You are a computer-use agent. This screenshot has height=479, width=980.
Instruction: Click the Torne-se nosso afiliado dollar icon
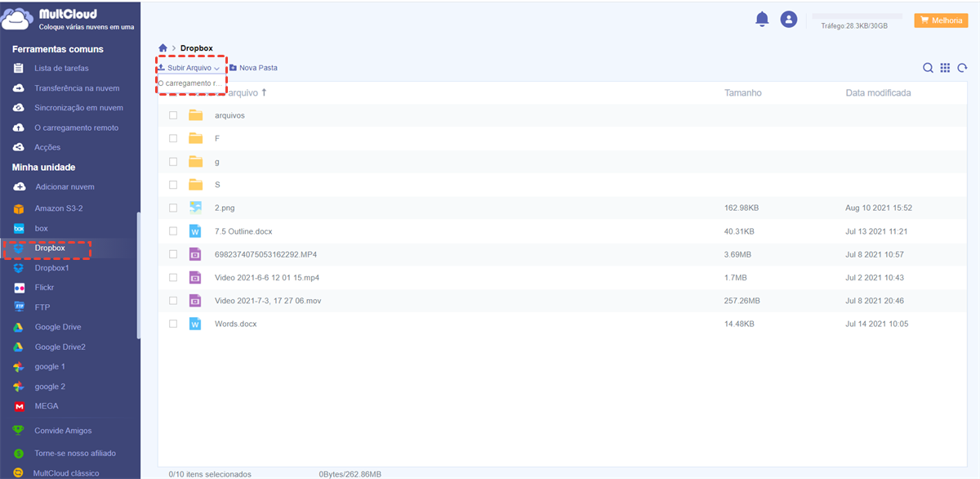click(19, 453)
